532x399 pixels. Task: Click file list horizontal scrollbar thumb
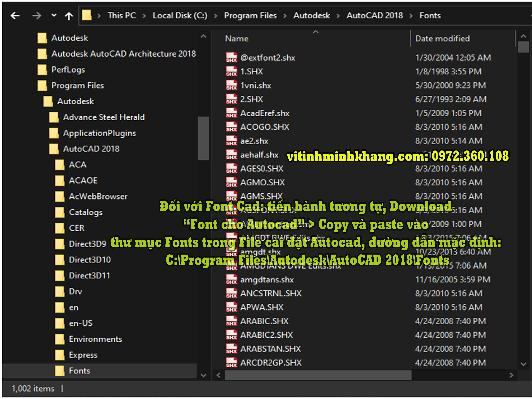coord(318,375)
